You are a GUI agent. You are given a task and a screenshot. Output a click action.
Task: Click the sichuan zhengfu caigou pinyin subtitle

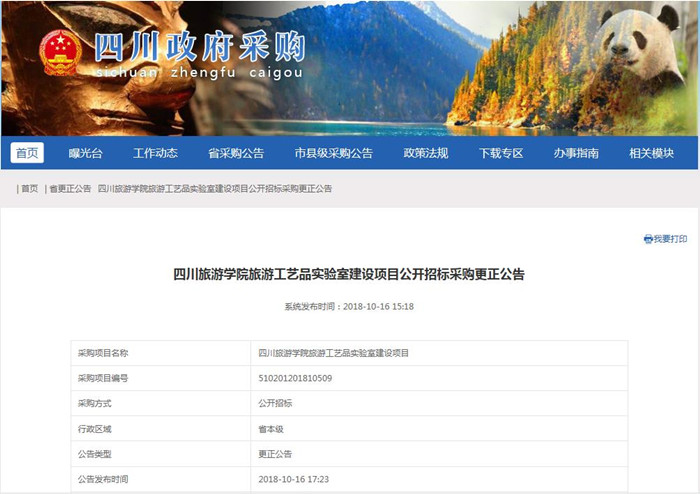point(200,72)
